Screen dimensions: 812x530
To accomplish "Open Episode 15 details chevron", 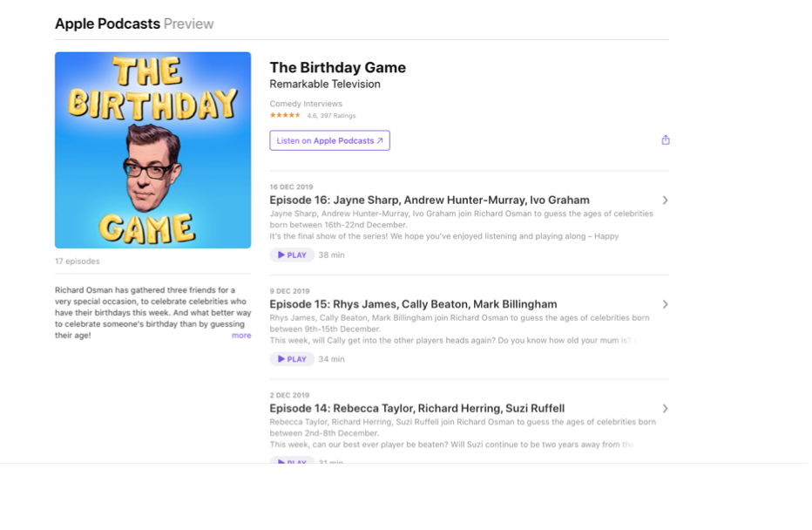I will click(666, 304).
